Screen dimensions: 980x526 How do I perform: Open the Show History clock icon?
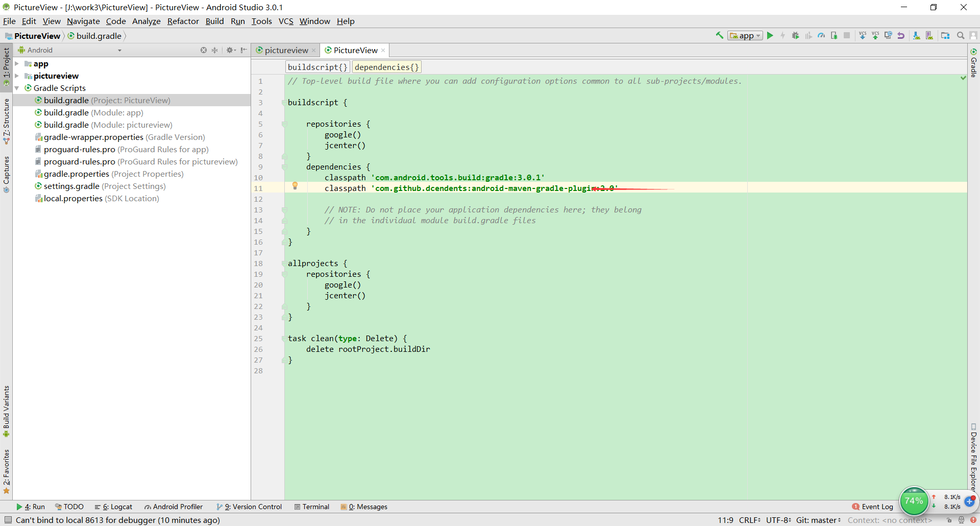(888, 35)
